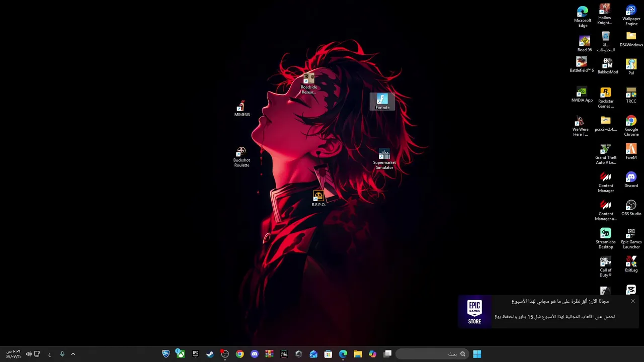Open the Fortnite desktop shortcut

pos(382,101)
